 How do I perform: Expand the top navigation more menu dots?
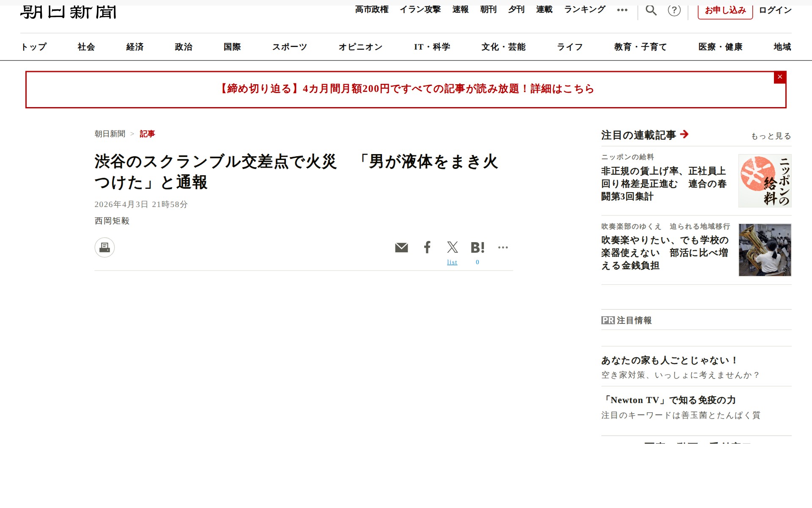622,10
